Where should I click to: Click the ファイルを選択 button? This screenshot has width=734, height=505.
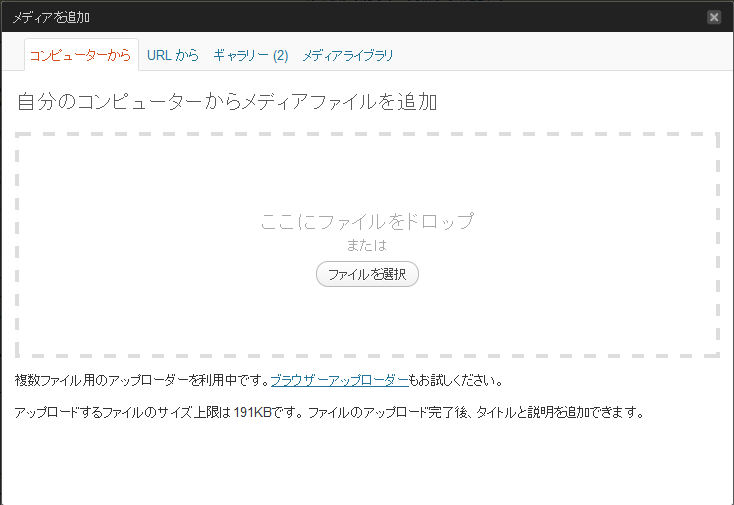click(367, 274)
